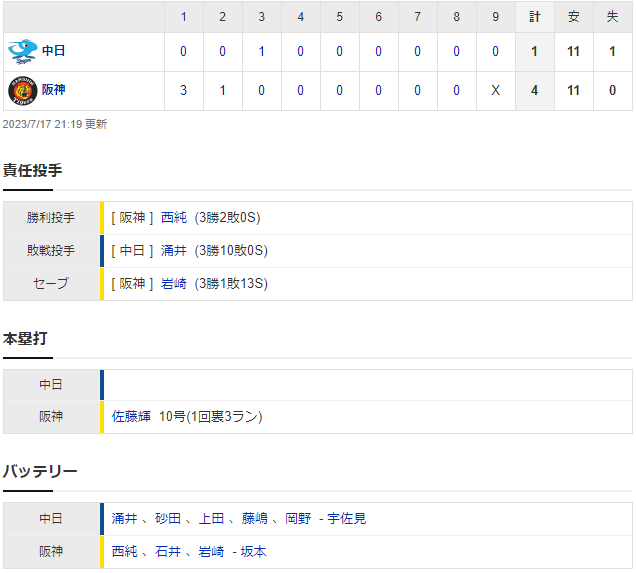Open 佐藤輝 home run player link
The width and height of the screenshot is (636, 573).
[x=131, y=417]
